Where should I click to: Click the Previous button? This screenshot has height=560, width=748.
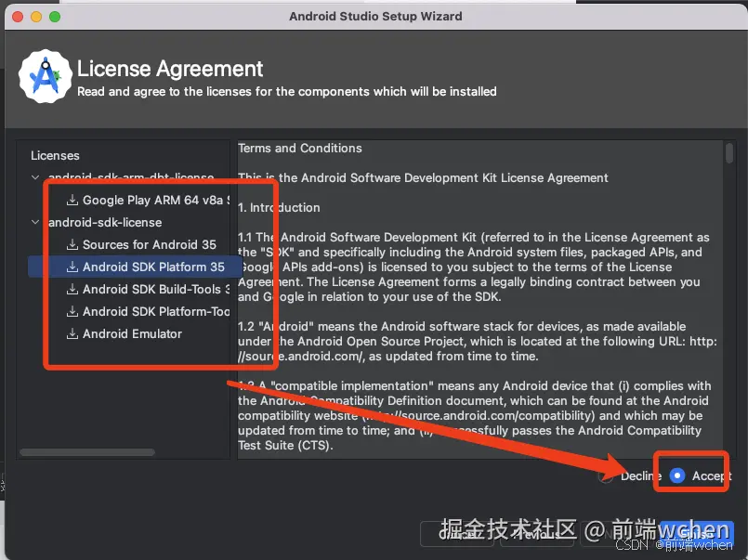click(x=538, y=534)
